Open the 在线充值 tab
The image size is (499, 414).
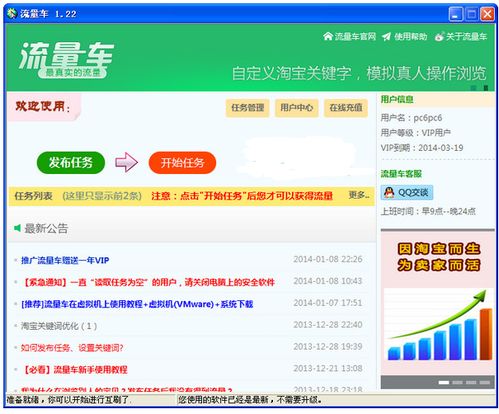pyautogui.click(x=346, y=108)
